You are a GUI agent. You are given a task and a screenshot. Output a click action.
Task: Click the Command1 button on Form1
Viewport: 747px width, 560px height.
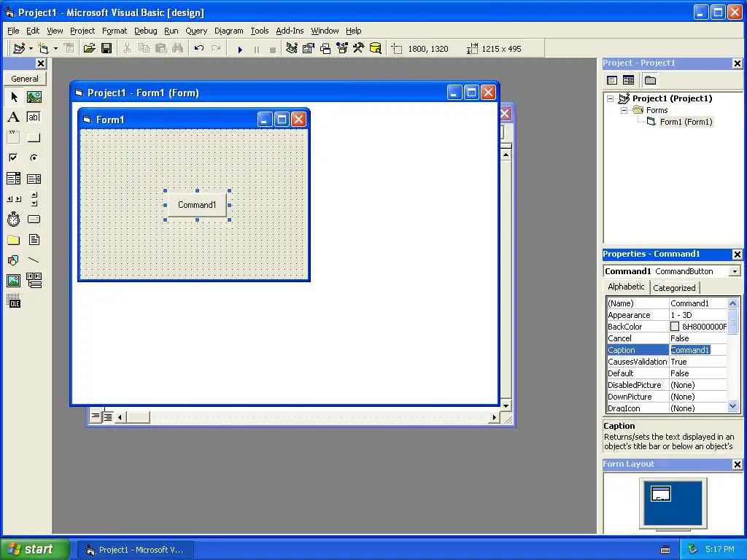(197, 205)
